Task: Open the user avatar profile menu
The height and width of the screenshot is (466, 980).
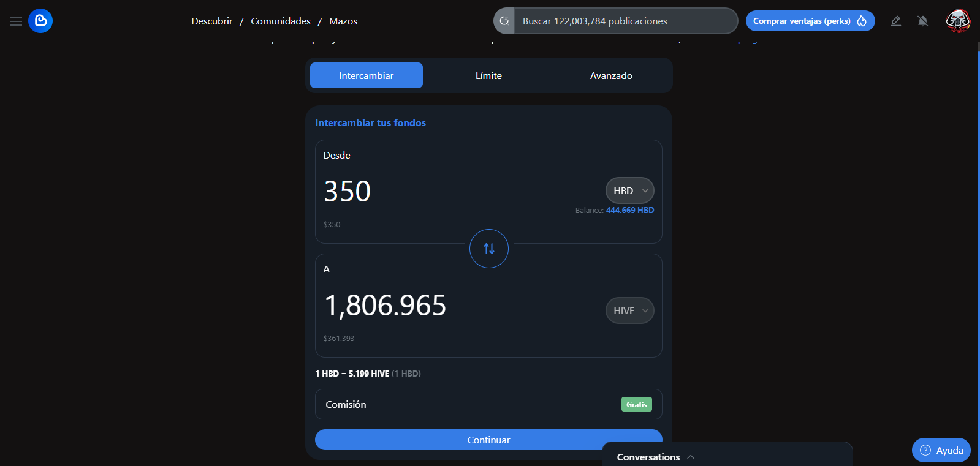Action: [x=958, y=21]
